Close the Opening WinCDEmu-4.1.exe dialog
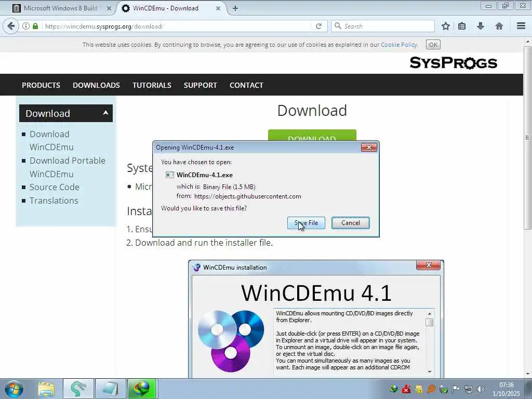 [x=369, y=147]
